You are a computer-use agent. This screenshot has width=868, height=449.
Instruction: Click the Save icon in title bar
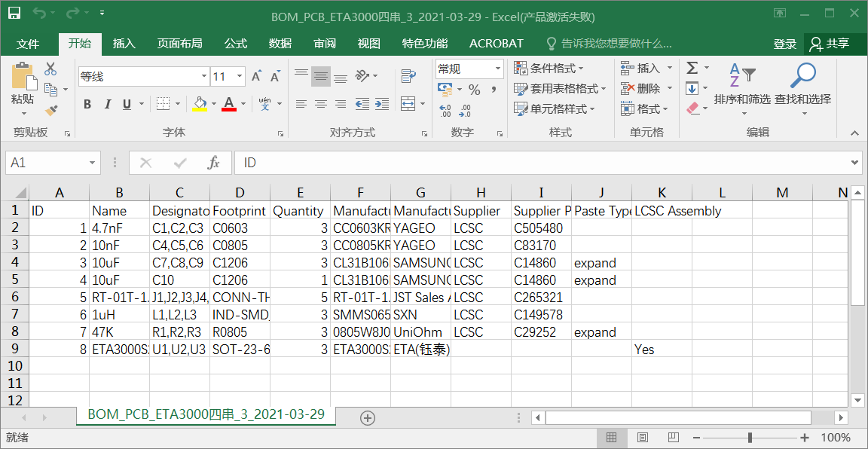tap(14, 14)
